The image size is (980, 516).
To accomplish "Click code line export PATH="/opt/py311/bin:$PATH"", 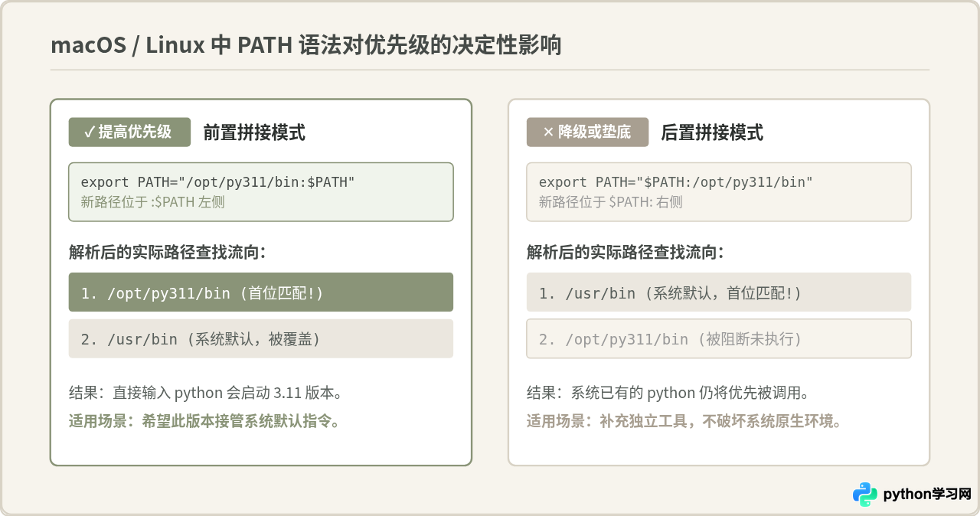I will pyautogui.click(x=218, y=182).
